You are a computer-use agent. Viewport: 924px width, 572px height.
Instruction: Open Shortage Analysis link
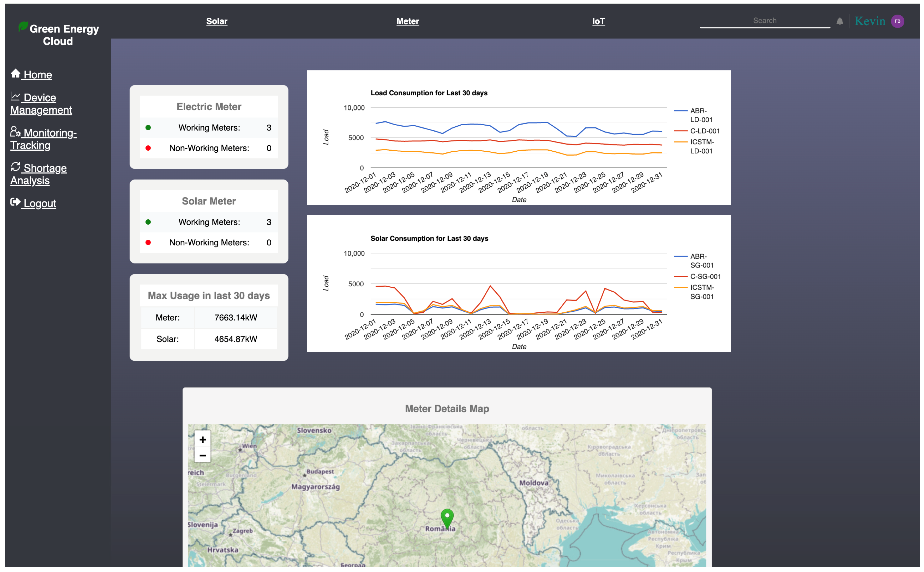38,174
